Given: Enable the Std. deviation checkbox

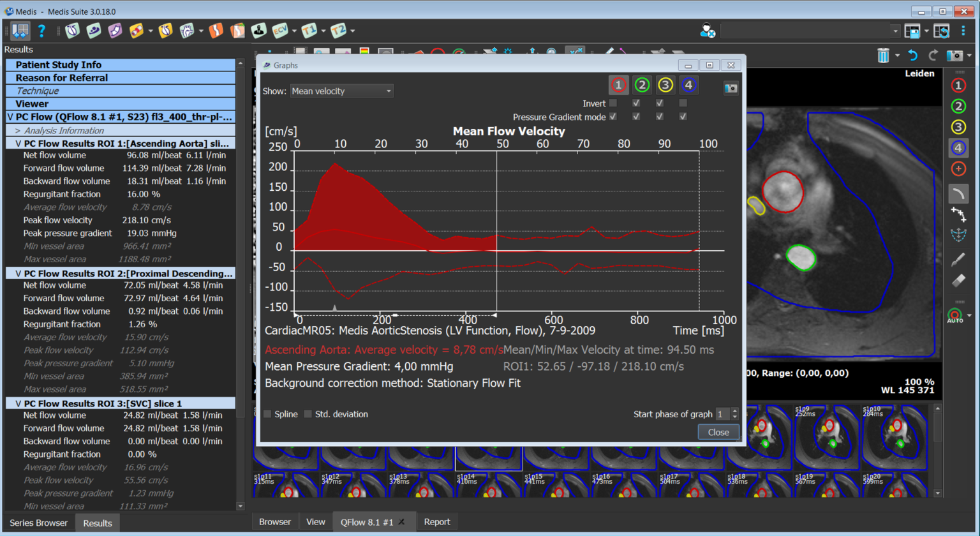Looking at the screenshot, I should (308, 414).
